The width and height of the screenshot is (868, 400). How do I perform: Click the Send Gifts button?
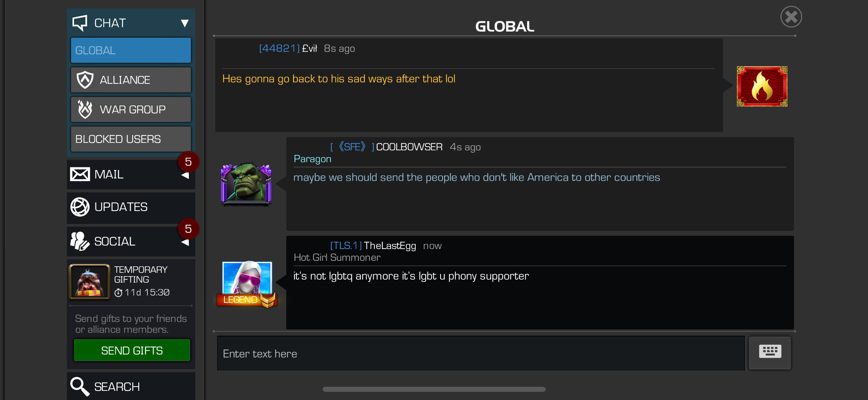(132, 350)
